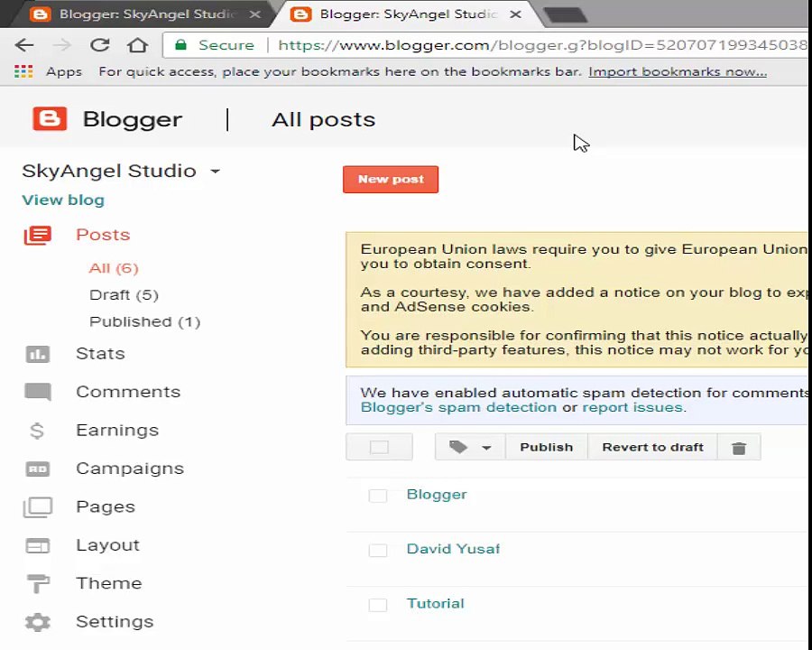Viewport: 812px width, 650px height.
Task: Expand the SkyAngel Studio blog dropdown arrow
Action: tap(216, 171)
